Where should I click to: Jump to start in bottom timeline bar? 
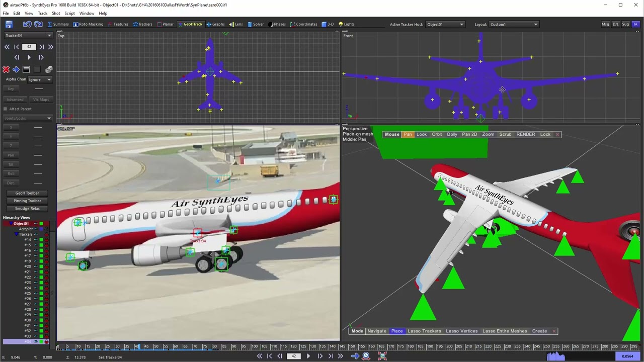pyautogui.click(x=260, y=356)
